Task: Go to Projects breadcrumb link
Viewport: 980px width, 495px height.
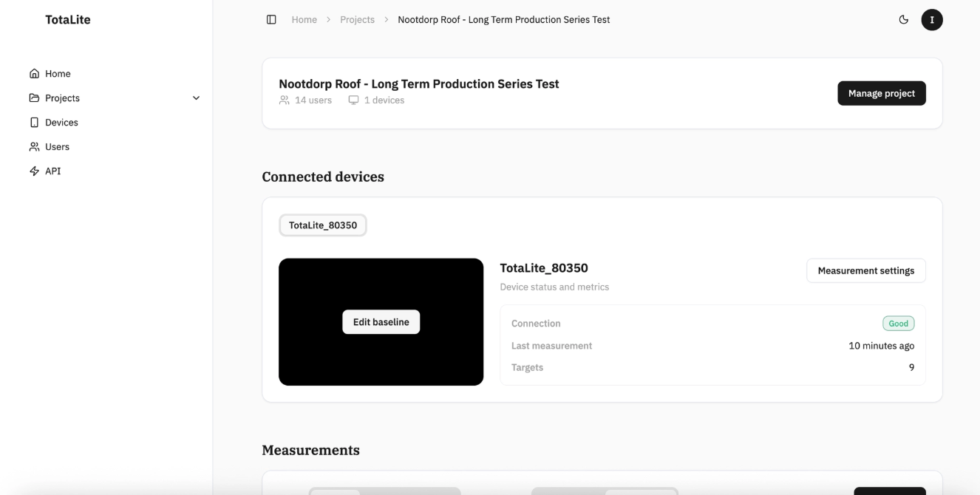Action: (357, 20)
